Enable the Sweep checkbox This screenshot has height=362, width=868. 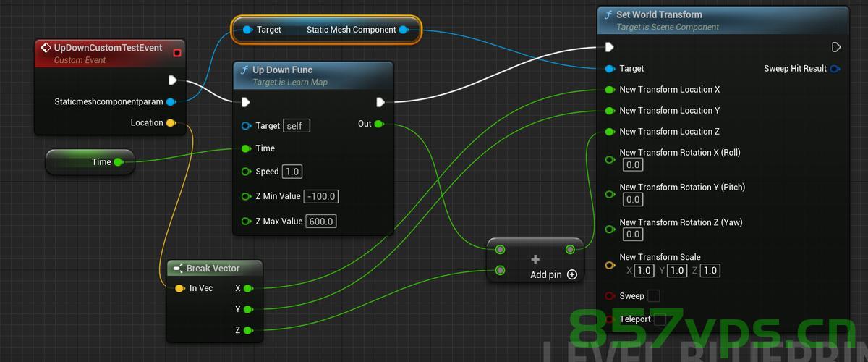tap(654, 296)
